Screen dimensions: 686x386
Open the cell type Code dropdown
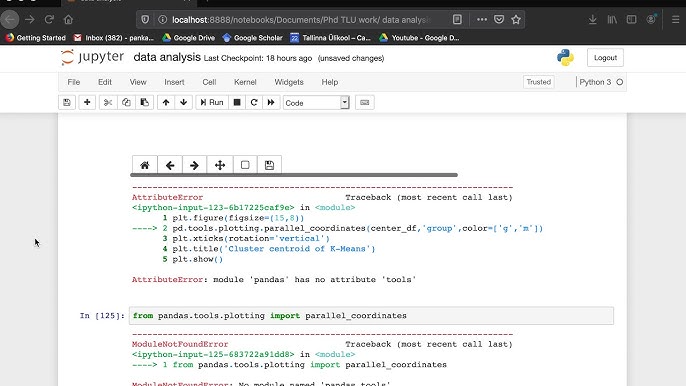[x=316, y=103]
